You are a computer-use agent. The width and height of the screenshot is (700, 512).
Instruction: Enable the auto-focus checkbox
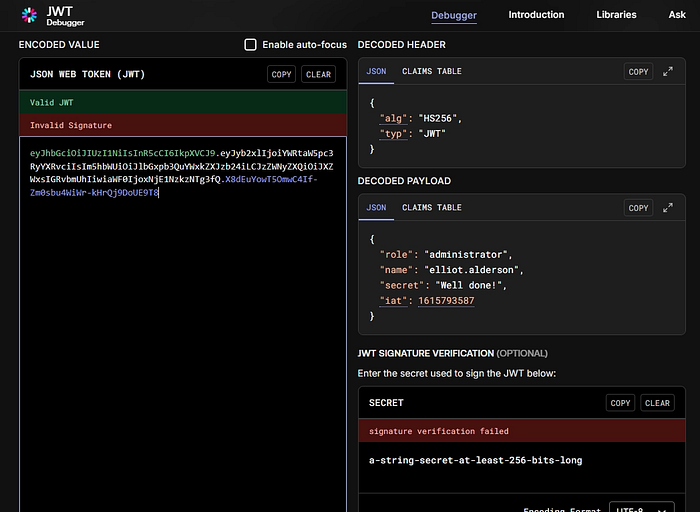tap(250, 45)
